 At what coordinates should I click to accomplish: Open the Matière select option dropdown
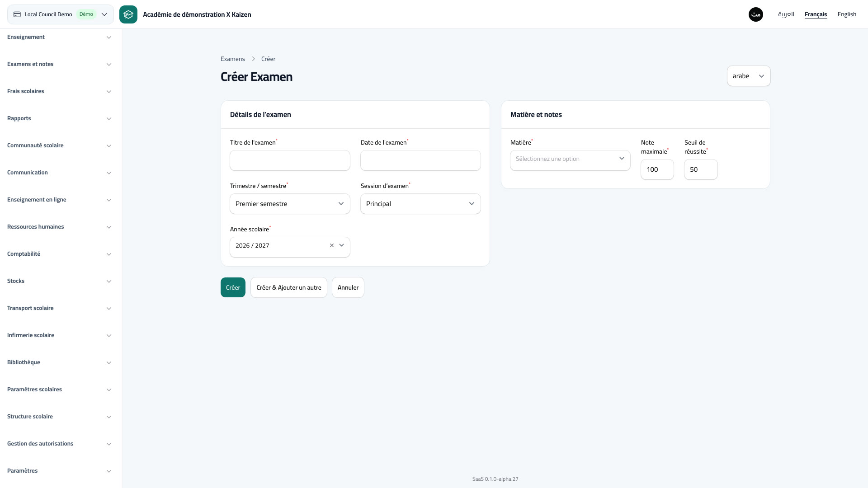(570, 160)
